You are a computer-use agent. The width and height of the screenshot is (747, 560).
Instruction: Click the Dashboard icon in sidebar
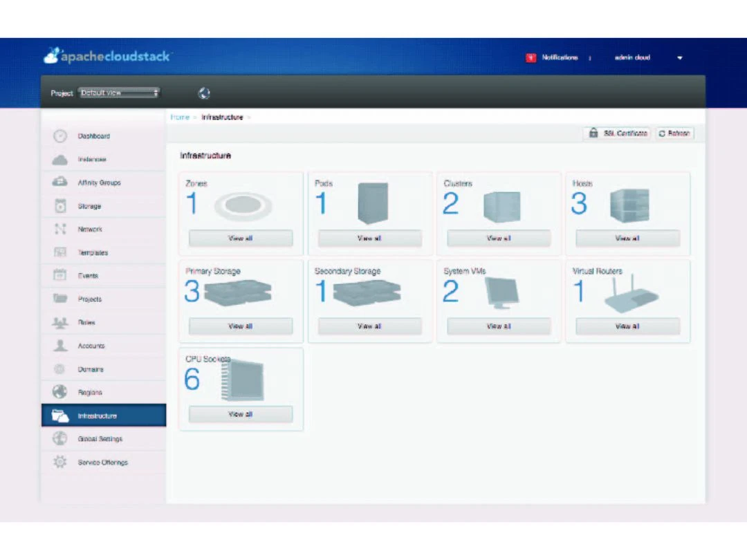click(x=60, y=136)
